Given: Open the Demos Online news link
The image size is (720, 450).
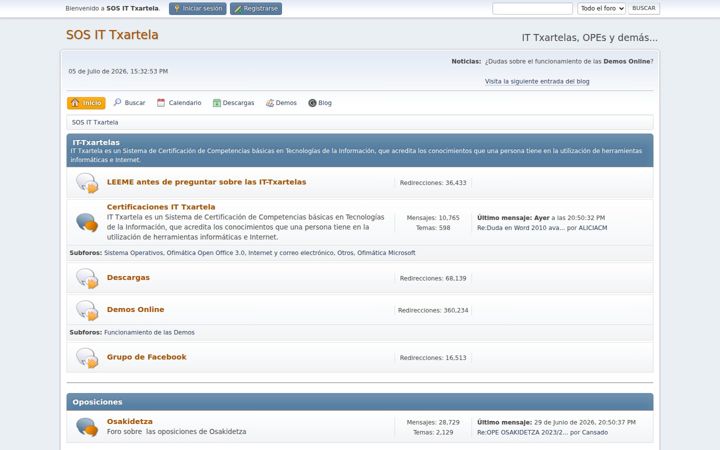Looking at the screenshot, I should pyautogui.click(x=626, y=61).
